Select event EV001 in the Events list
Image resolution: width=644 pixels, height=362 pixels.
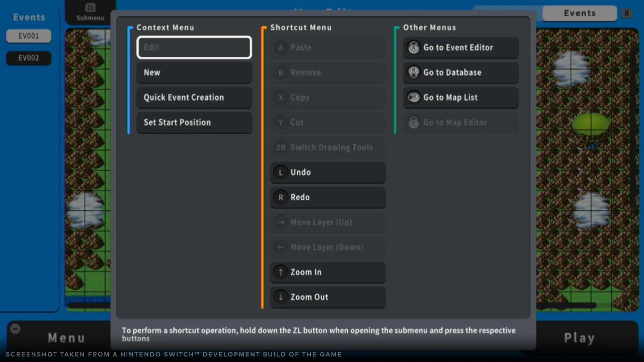coord(29,36)
